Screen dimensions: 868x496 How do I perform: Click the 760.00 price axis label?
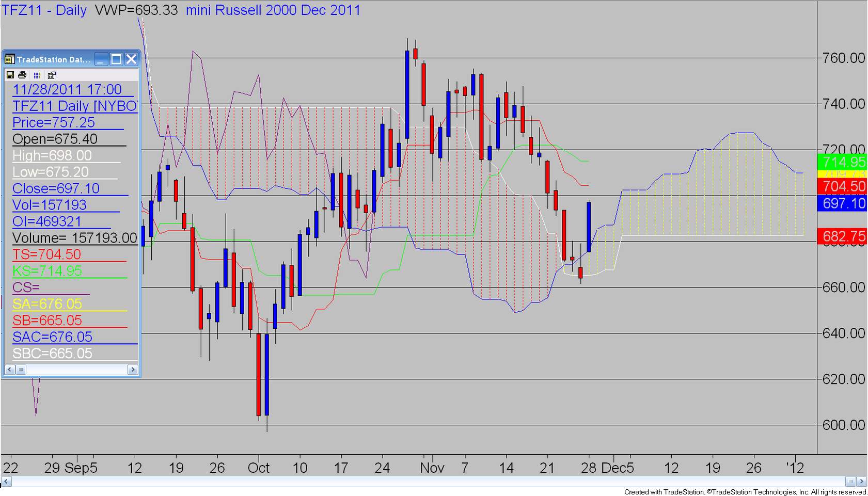844,58
